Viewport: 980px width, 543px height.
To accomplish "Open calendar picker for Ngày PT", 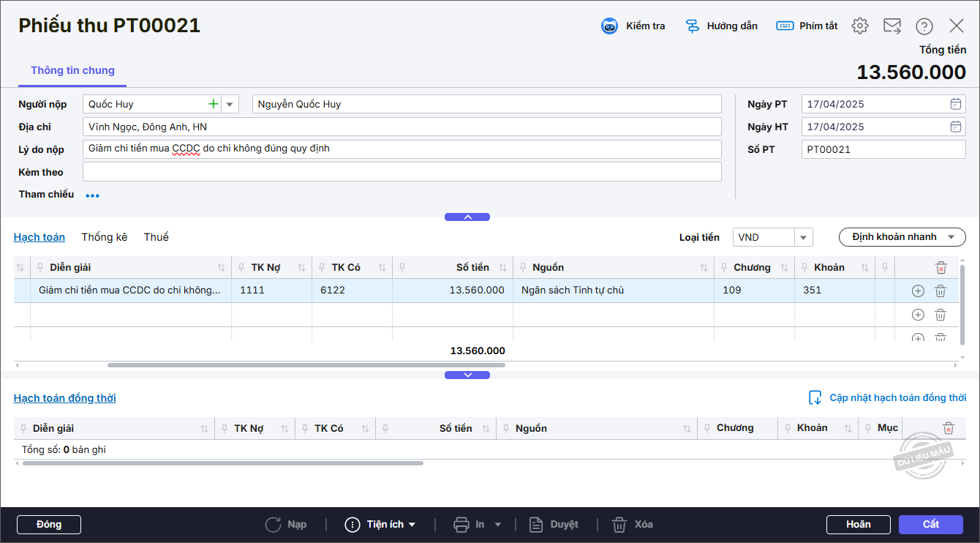I will [955, 104].
